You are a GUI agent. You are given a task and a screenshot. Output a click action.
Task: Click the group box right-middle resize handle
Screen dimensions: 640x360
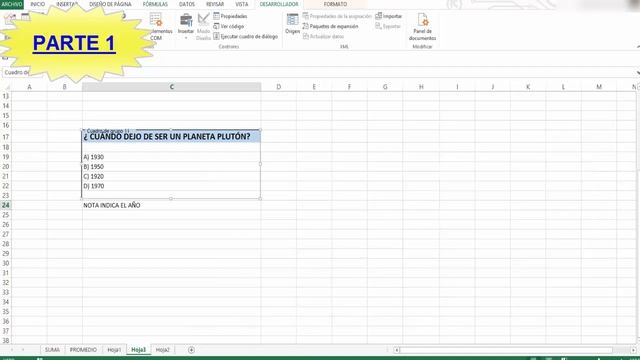pos(260,164)
